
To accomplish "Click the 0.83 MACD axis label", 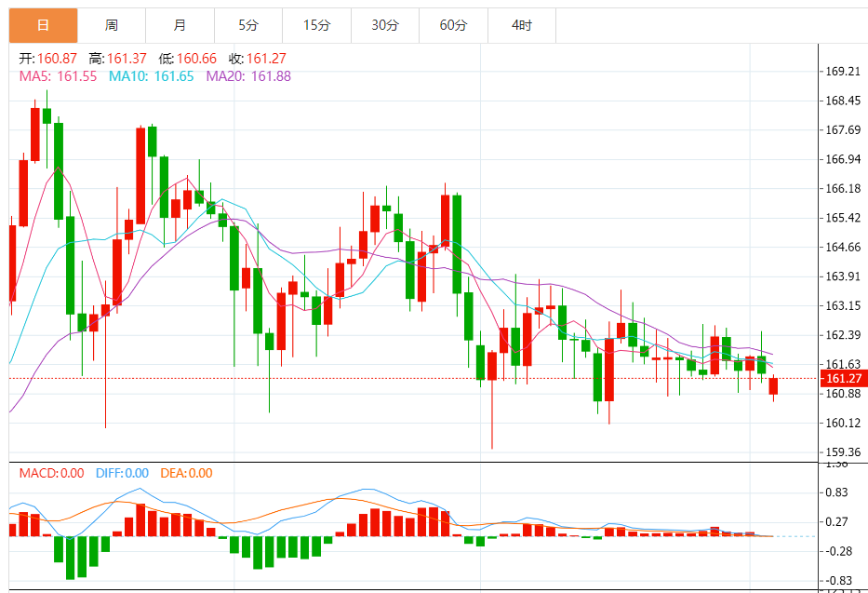I will (x=836, y=492).
